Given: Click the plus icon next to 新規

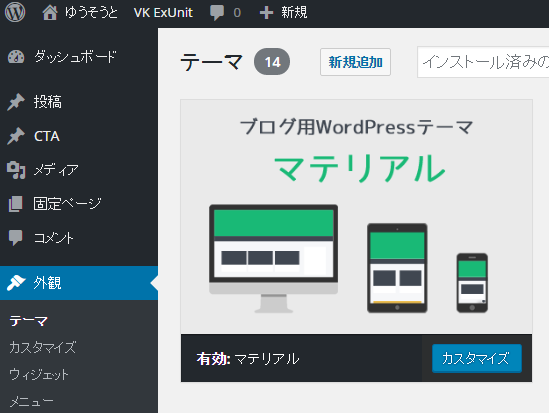Looking at the screenshot, I should pos(266,13).
